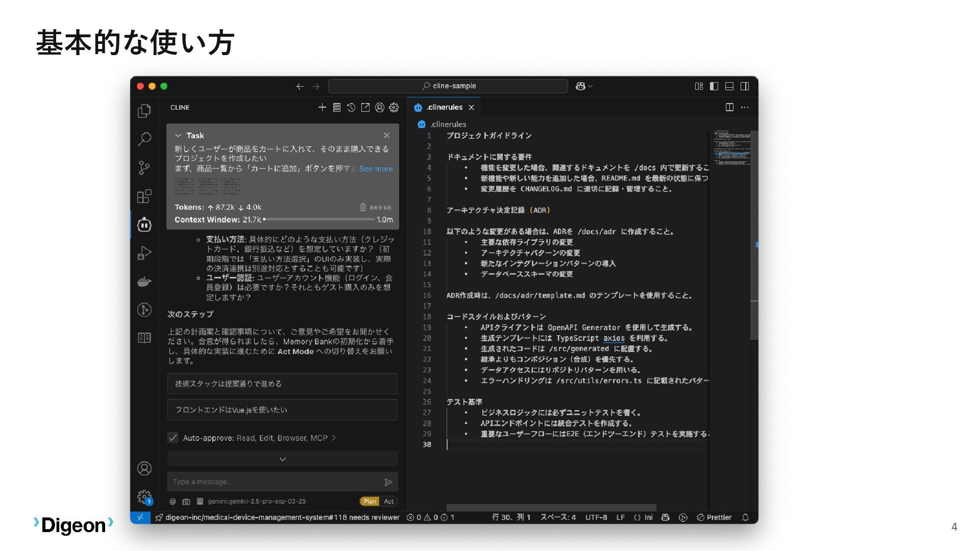Open editor More Actions ellipsis
Viewport: 980px width, 551px height.
pos(745,107)
